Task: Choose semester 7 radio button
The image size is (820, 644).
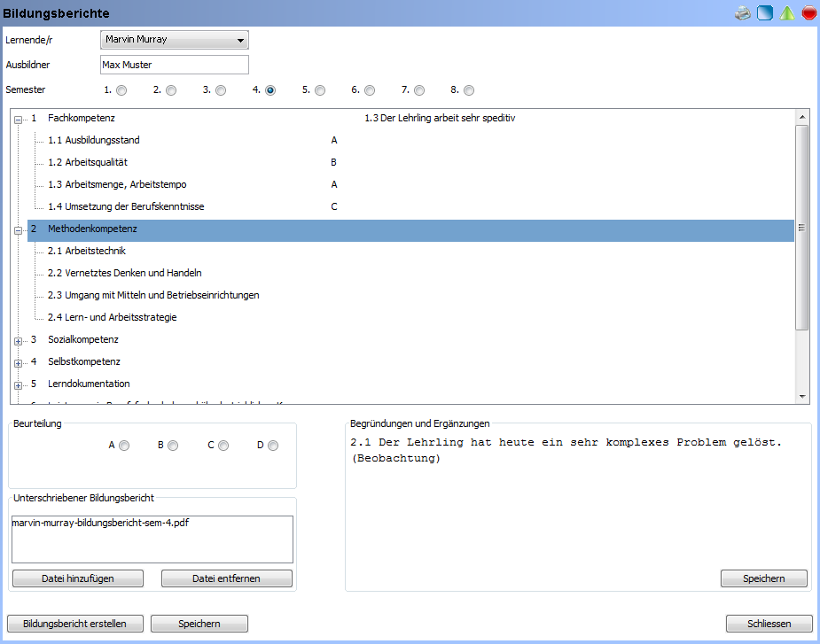Action: [x=419, y=90]
